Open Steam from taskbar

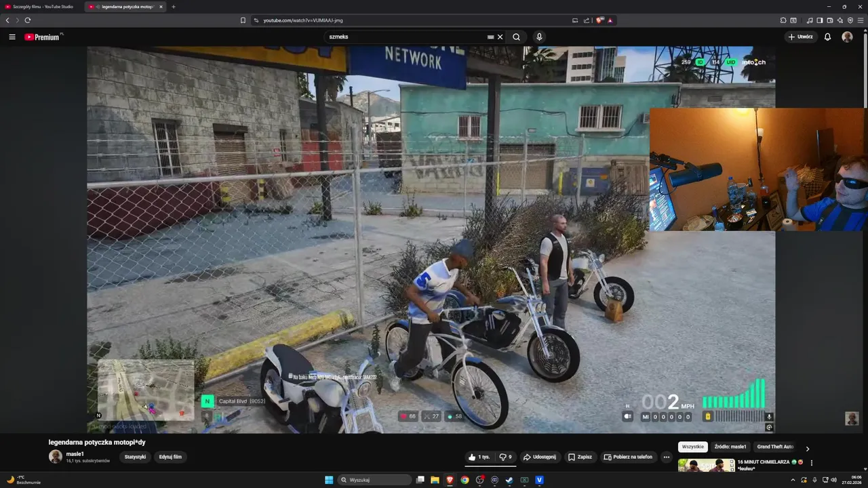click(509, 480)
